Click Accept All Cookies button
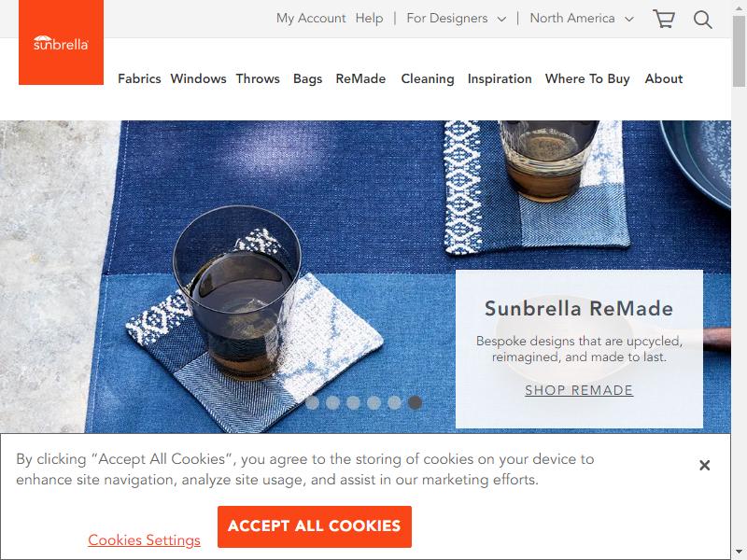747x560 pixels. [x=315, y=526]
